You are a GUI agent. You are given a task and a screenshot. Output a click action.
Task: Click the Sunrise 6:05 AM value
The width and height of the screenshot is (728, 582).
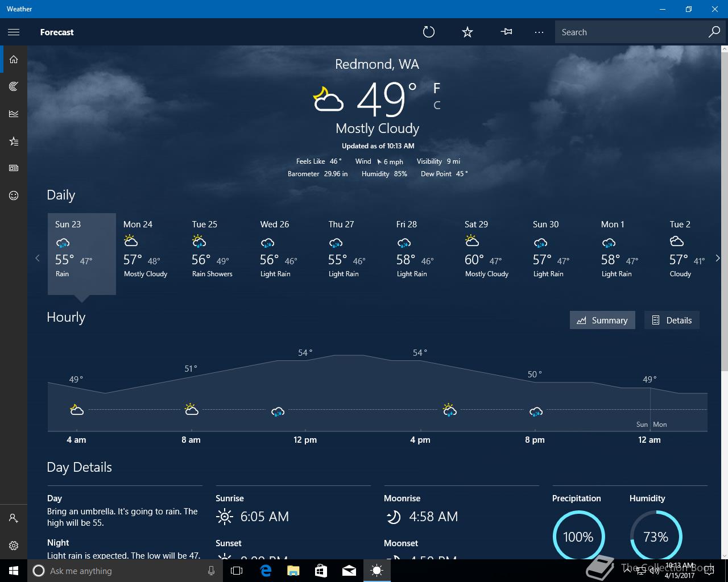[264, 517]
